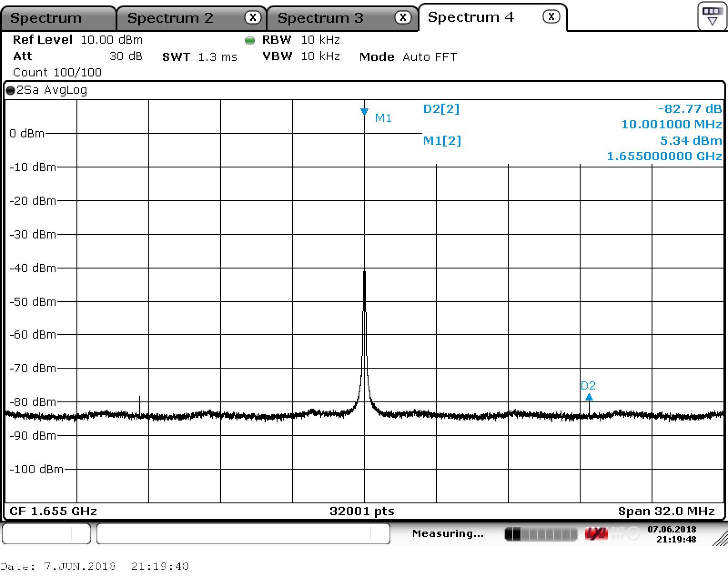Click the trace 2 bullet beside 2Sa AvgLog
The width and height of the screenshot is (728, 588).
pyautogui.click(x=10, y=91)
